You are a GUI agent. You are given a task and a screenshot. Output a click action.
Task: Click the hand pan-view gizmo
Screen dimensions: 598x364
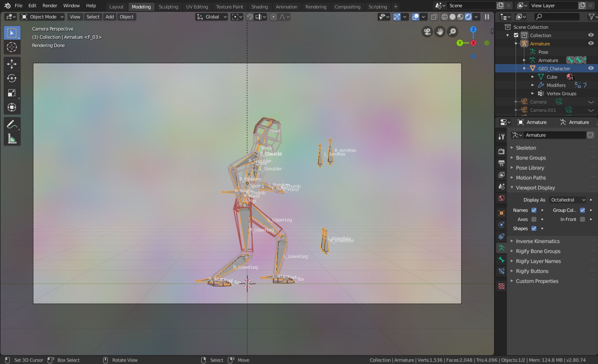coord(440,32)
